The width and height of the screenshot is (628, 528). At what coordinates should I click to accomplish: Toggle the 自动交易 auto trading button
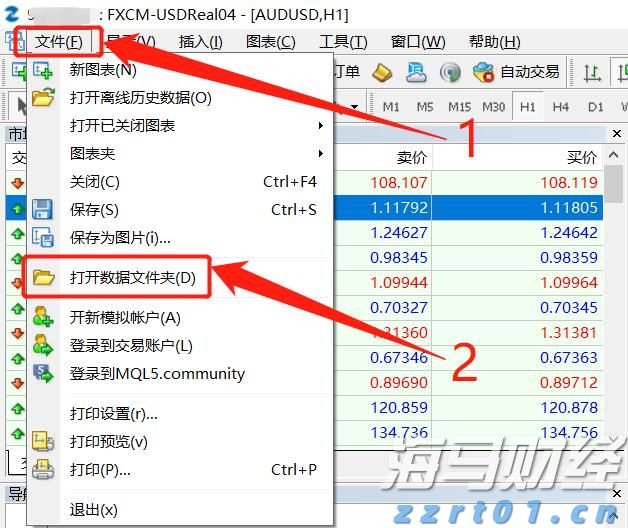click(x=516, y=72)
